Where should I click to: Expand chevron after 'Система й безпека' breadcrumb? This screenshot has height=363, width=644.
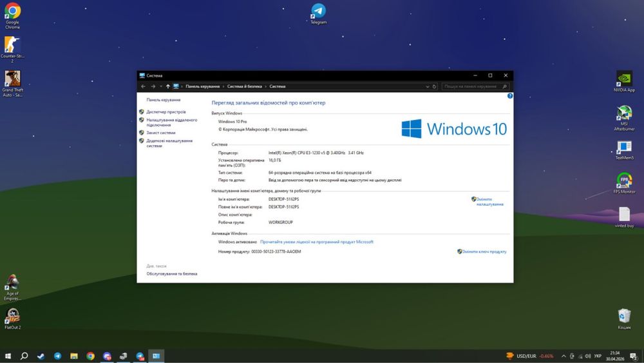click(265, 86)
